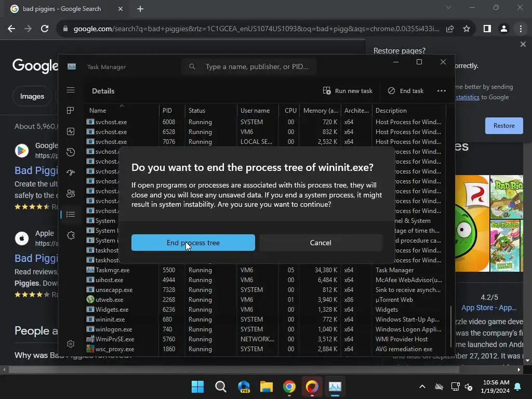532x399 pixels.
Task: Focus Task Manager search field
Action: point(249,66)
